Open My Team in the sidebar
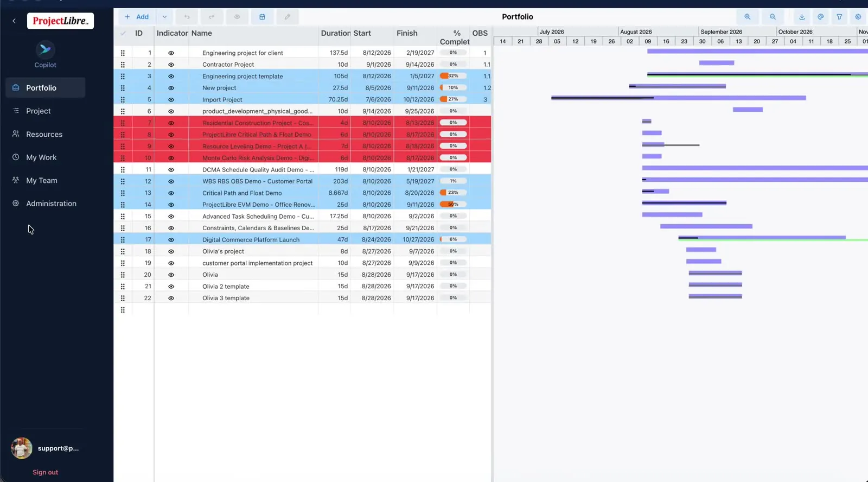 coord(45,180)
